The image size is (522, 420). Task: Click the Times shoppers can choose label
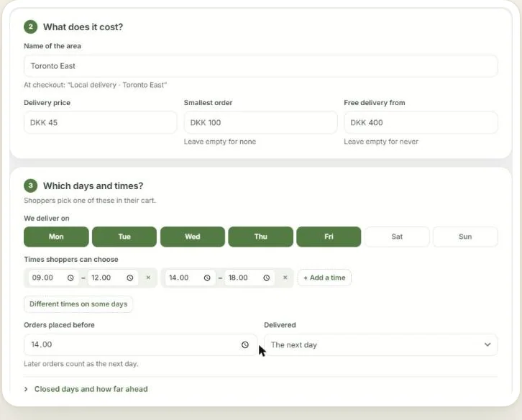tap(71, 260)
